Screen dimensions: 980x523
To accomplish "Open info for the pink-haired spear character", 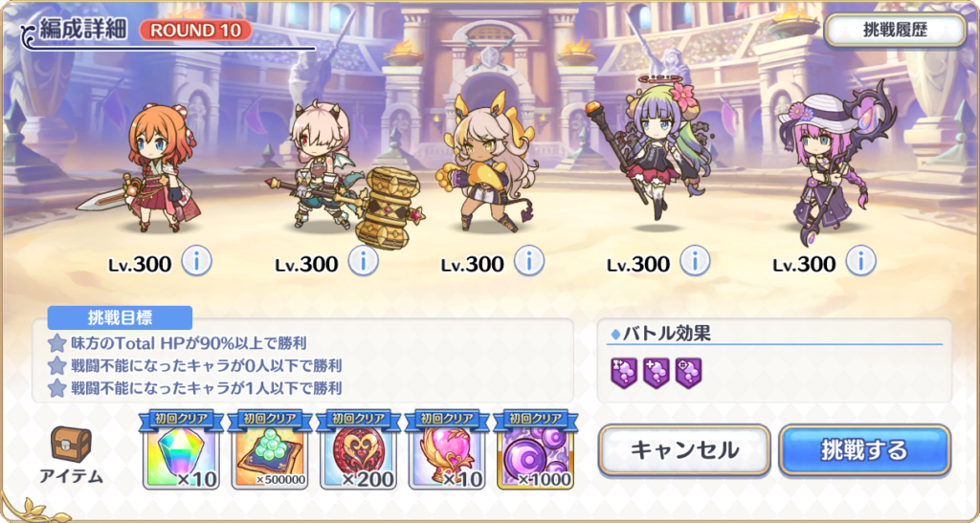I will click(363, 262).
